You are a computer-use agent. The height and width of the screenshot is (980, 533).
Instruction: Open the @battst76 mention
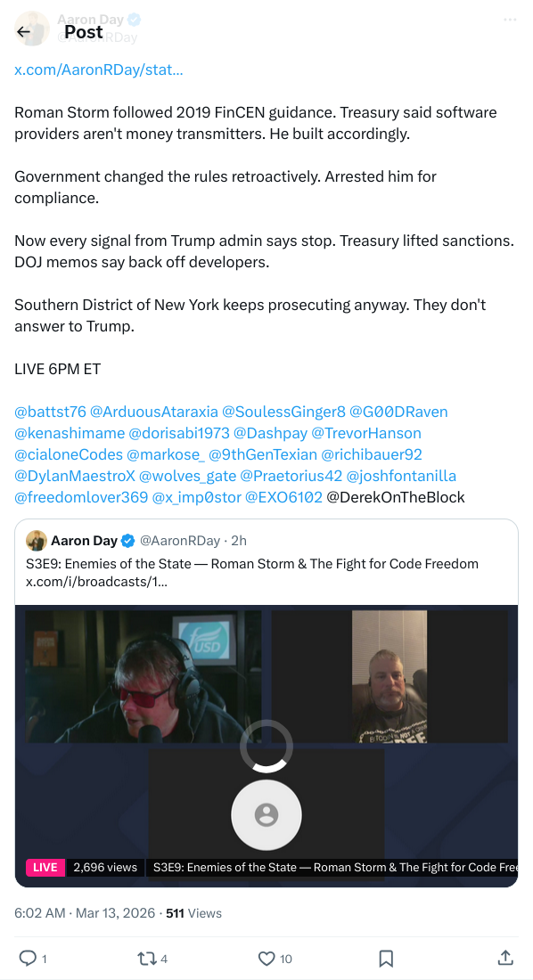click(50, 412)
